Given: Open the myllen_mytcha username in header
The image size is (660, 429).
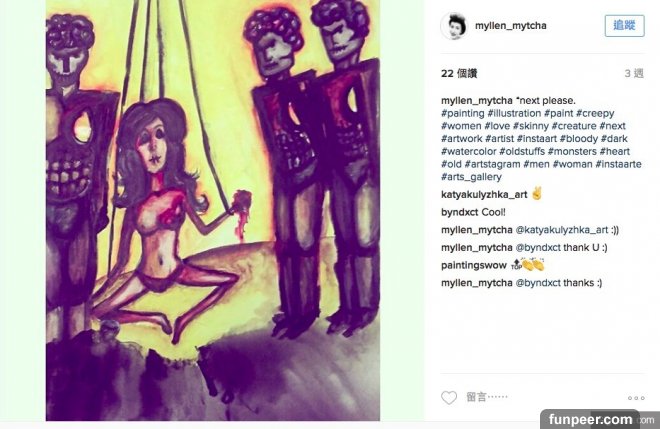Looking at the screenshot, I should point(511,26).
